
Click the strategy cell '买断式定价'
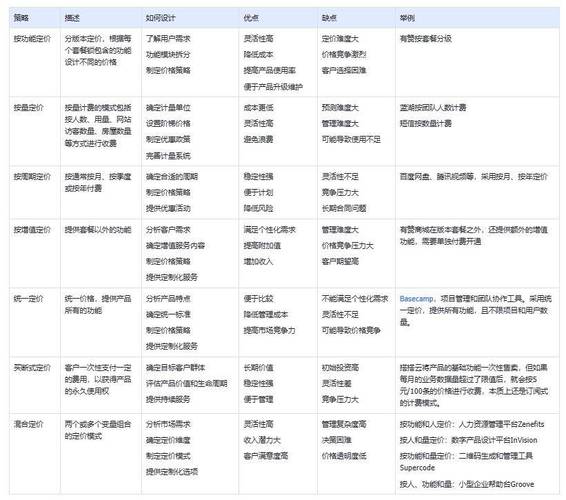point(32,368)
